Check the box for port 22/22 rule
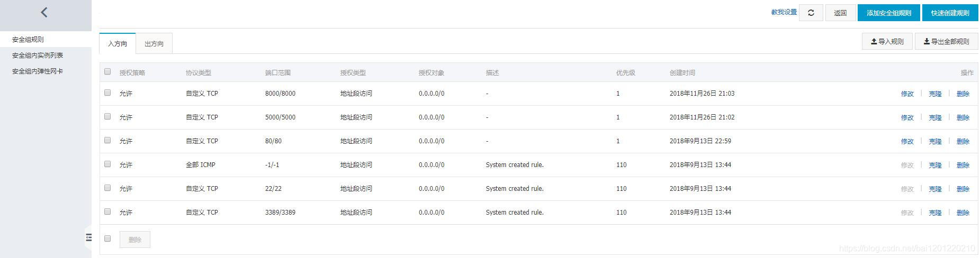Viewport: 980px width, 258px height. (x=107, y=188)
